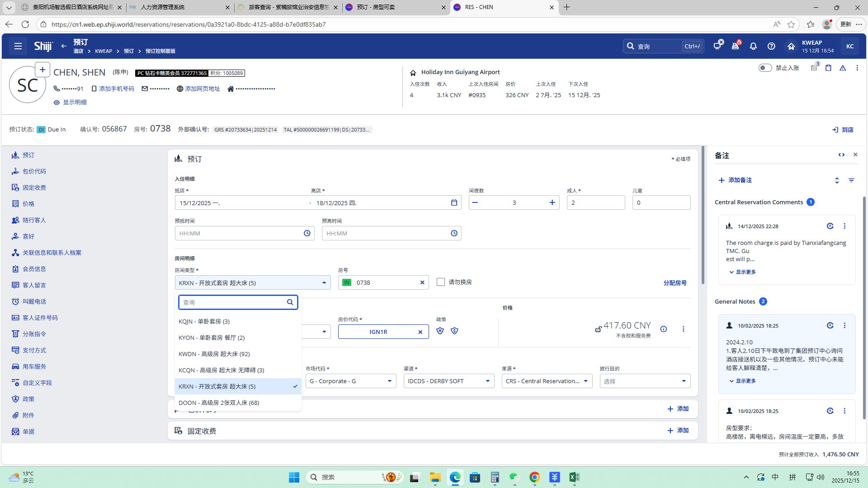Clear room number 0738 with X

click(x=422, y=282)
